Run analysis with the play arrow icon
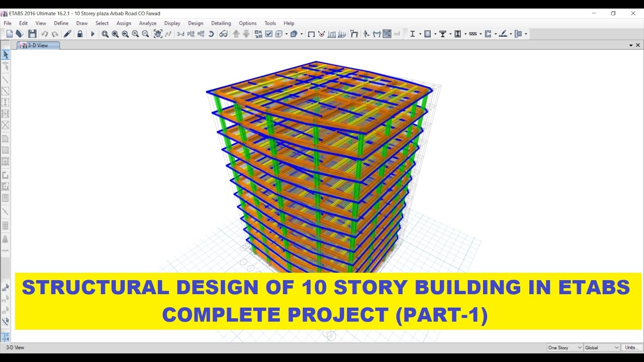Screen dimensions: 644x362 point(93,34)
